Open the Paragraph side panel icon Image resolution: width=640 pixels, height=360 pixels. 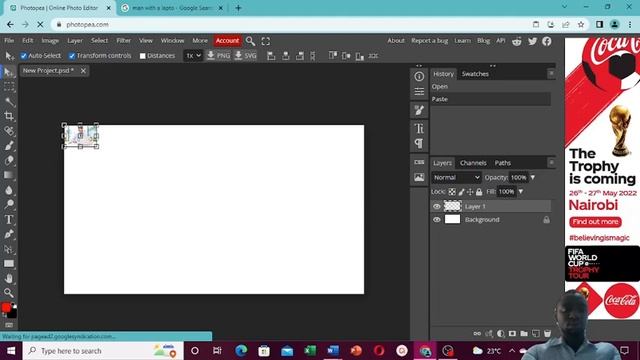pos(419,143)
